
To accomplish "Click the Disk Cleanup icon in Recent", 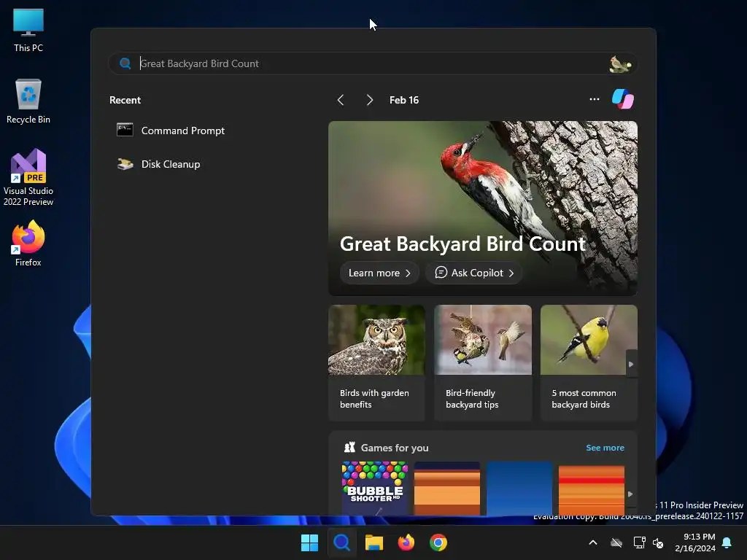I will [x=125, y=164].
